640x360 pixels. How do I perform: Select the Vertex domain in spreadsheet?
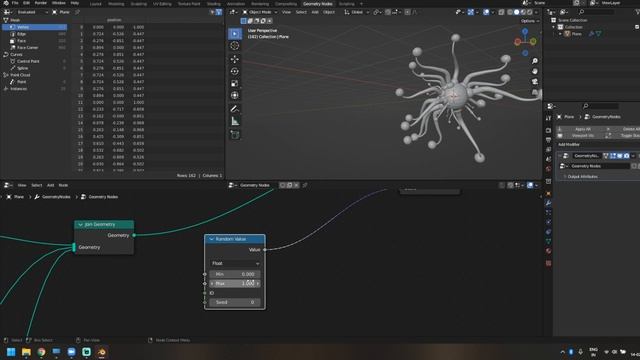(x=35, y=27)
